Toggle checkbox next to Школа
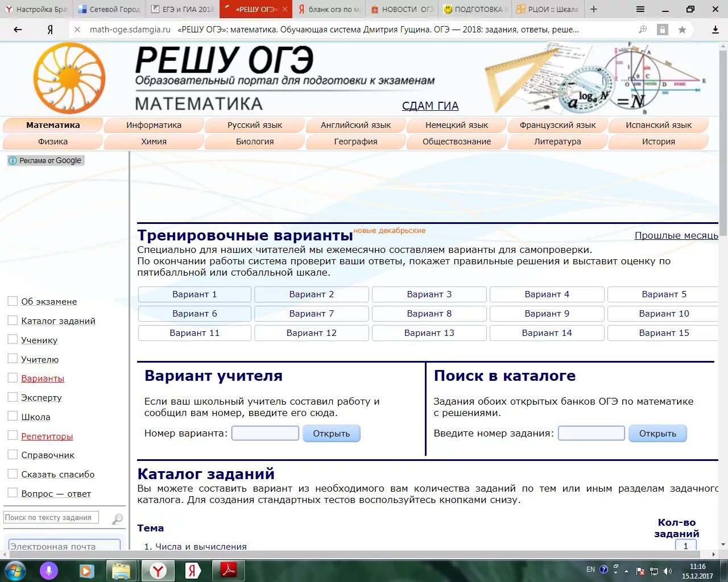 click(x=13, y=416)
